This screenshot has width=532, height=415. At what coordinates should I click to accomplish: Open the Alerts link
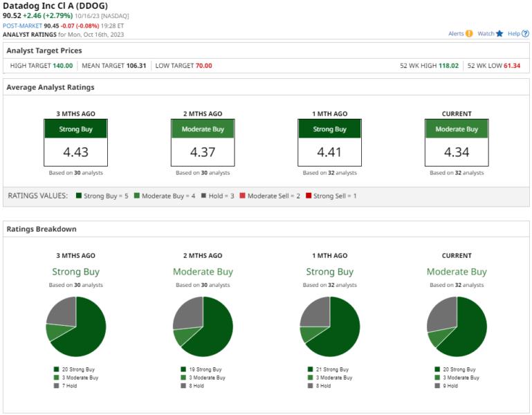tap(456, 34)
